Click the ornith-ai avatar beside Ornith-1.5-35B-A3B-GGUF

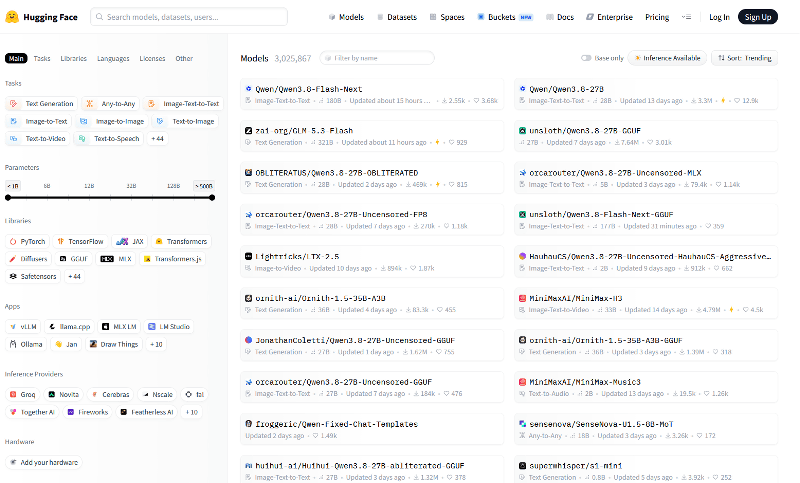tap(522, 340)
